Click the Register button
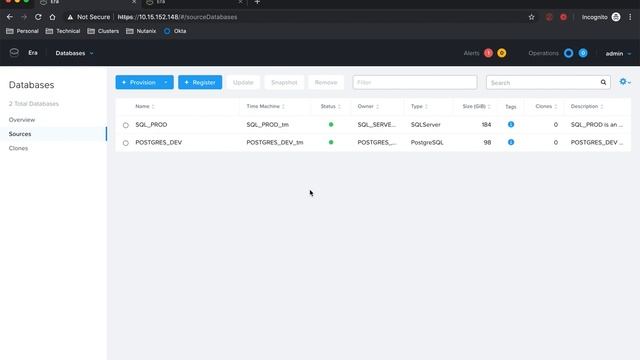The width and height of the screenshot is (640, 360). (x=200, y=82)
